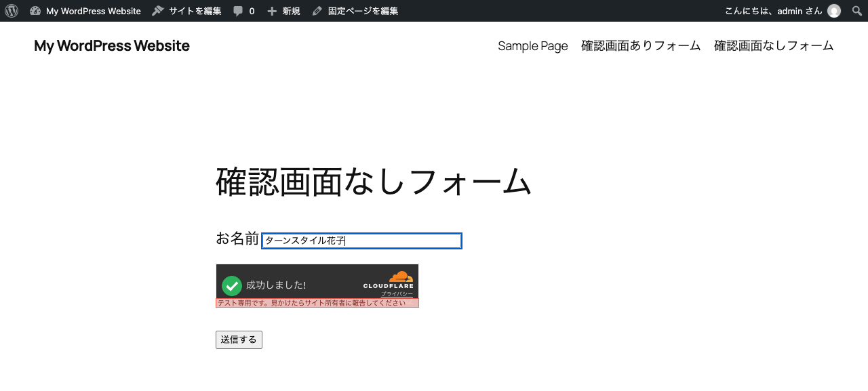This screenshot has width=868, height=391.
Task: Submit the form with 送信する
Action: point(239,339)
